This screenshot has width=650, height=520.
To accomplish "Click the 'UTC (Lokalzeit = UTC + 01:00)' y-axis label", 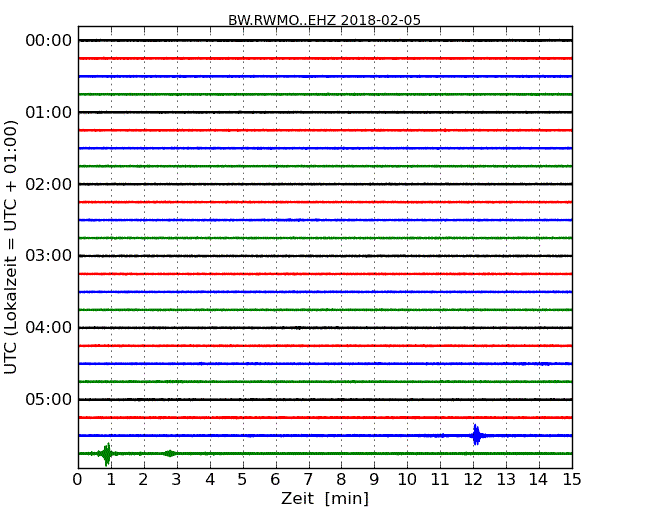I will [x=10, y=247].
